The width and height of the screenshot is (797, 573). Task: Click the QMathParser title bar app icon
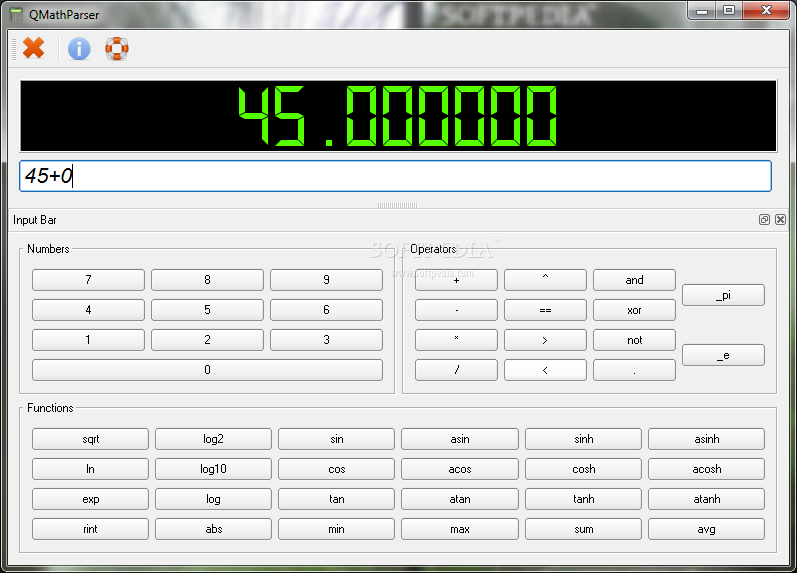click(16, 15)
